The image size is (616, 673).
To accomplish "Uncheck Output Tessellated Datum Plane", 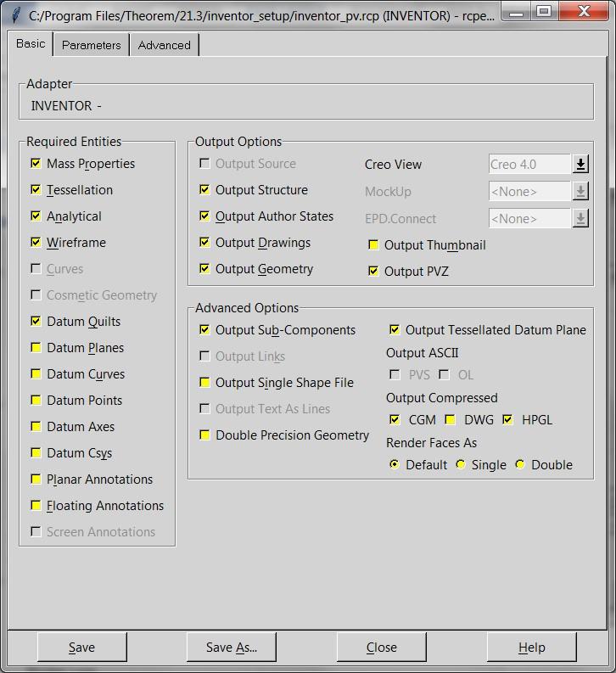I will tap(395, 329).
